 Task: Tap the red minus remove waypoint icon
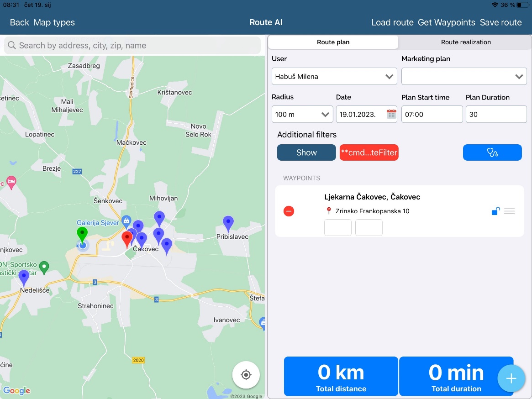(289, 211)
